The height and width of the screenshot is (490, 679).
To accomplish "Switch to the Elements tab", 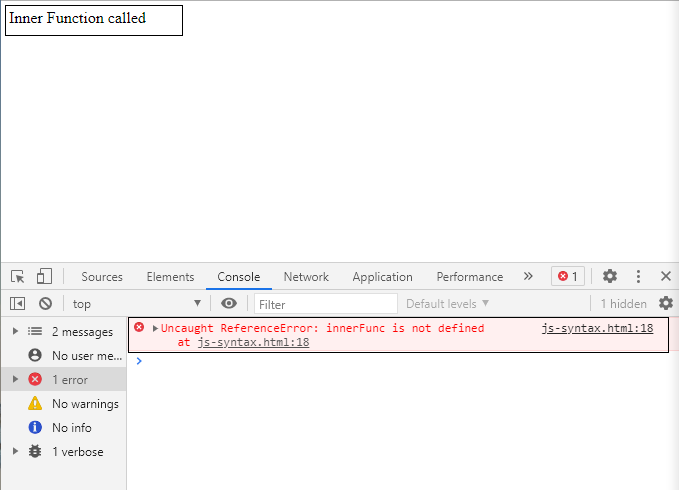I will [x=170, y=277].
